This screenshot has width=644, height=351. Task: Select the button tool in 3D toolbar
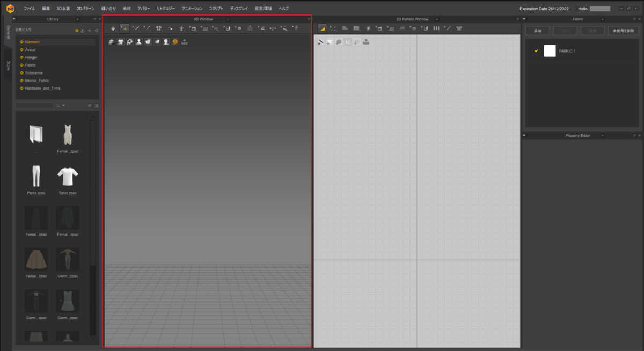(239, 28)
